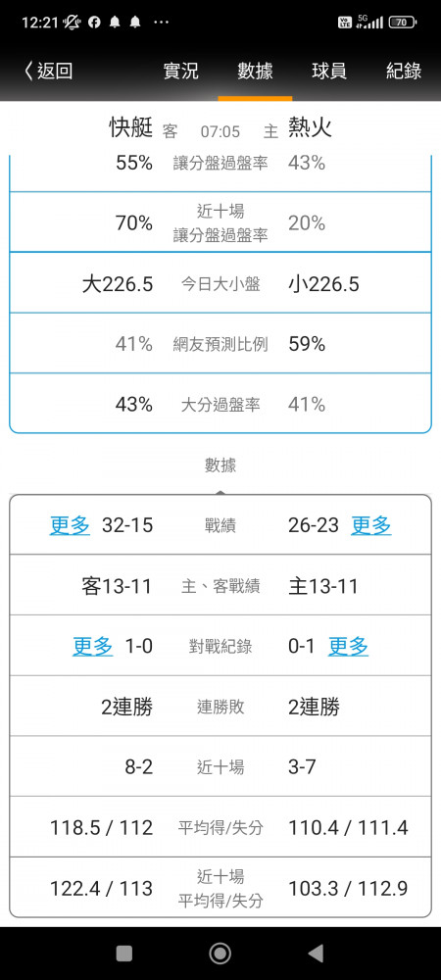Open the 紀錄 tab
Viewport: 441px width, 980px height.
click(404, 72)
